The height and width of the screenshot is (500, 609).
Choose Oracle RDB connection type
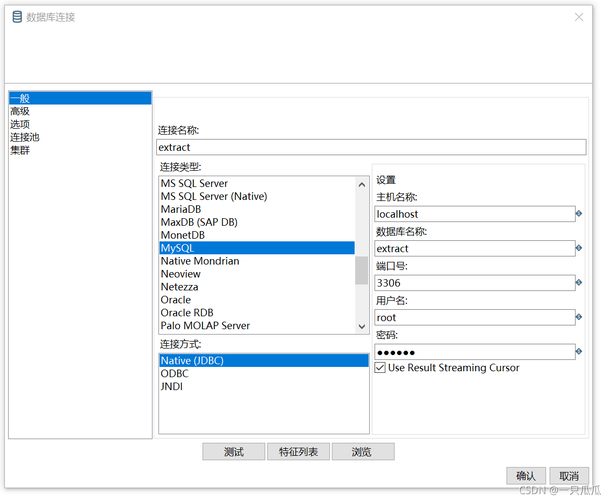(x=257, y=313)
